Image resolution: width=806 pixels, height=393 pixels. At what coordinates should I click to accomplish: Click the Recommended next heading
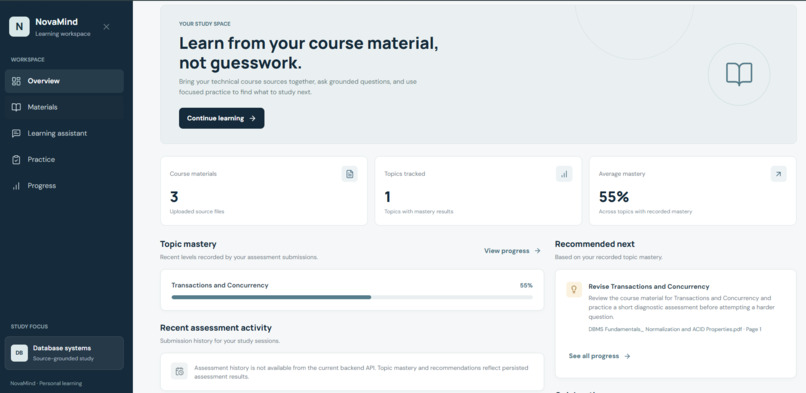tap(595, 244)
